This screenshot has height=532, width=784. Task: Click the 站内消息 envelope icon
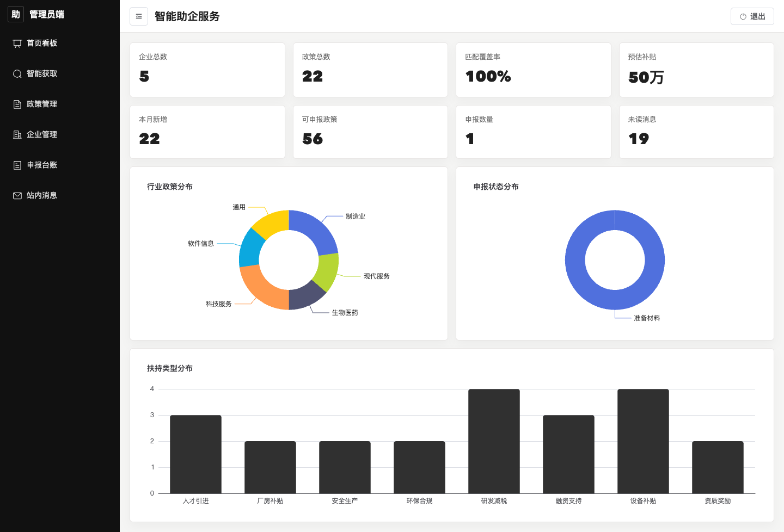tap(17, 196)
